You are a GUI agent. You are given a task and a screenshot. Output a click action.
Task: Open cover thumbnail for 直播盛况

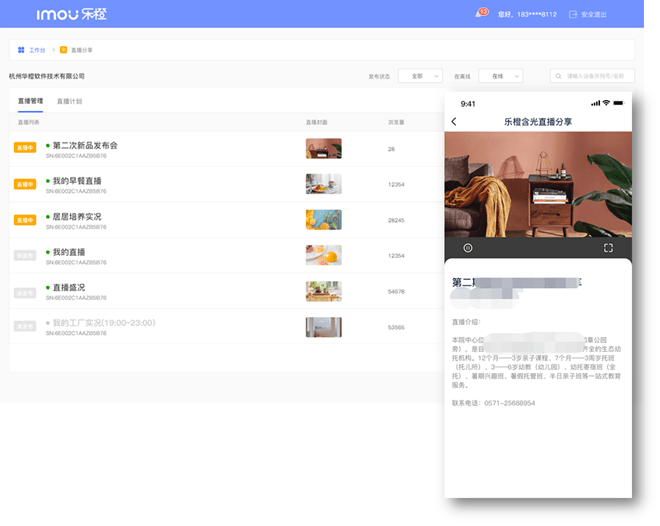coord(323,291)
